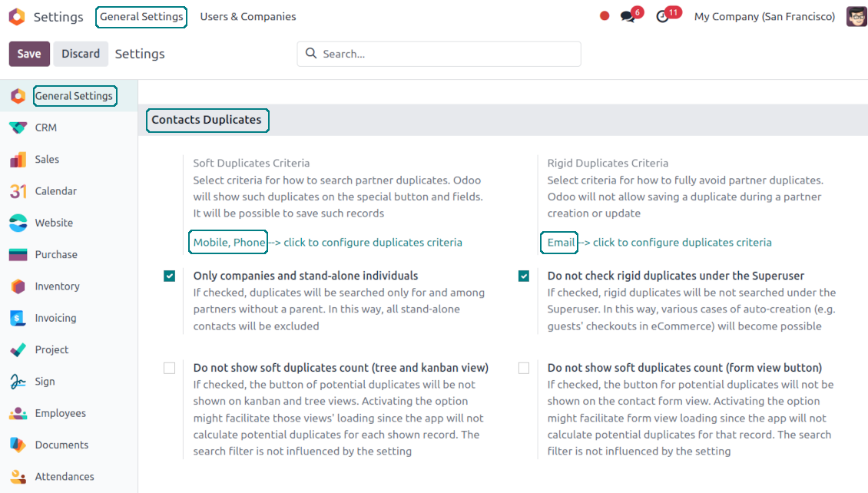Open chat messages icon with 6 badge

(x=628, y=17)
